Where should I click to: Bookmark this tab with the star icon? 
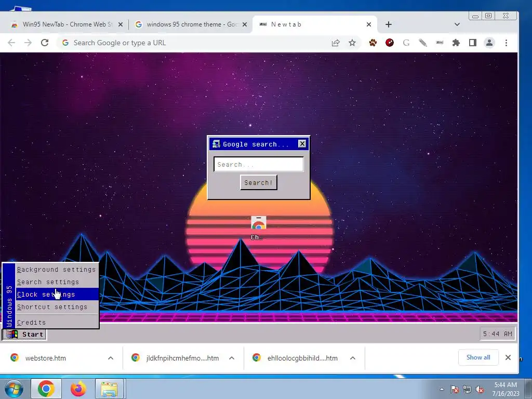352,43
